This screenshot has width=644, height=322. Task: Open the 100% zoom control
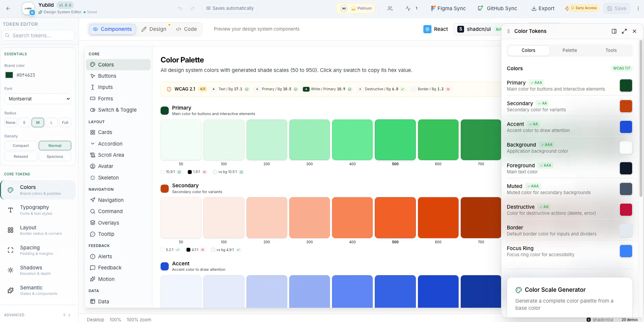139,320
